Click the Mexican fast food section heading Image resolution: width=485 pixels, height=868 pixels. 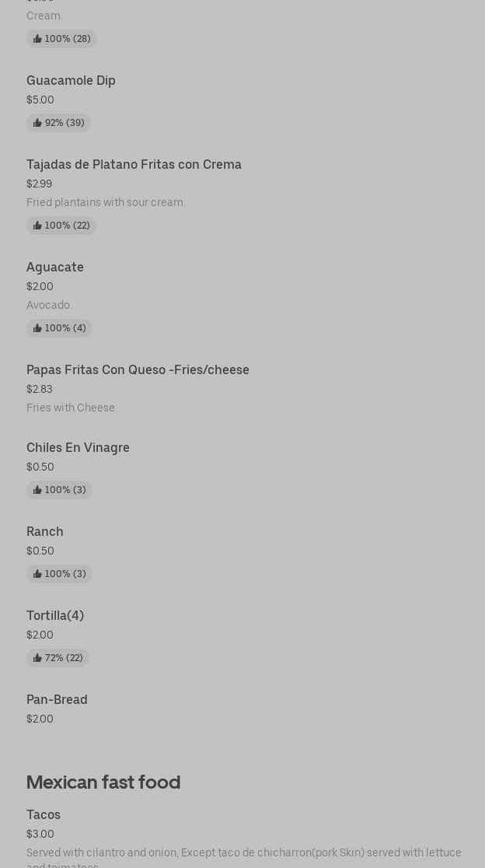coord(103,782)
